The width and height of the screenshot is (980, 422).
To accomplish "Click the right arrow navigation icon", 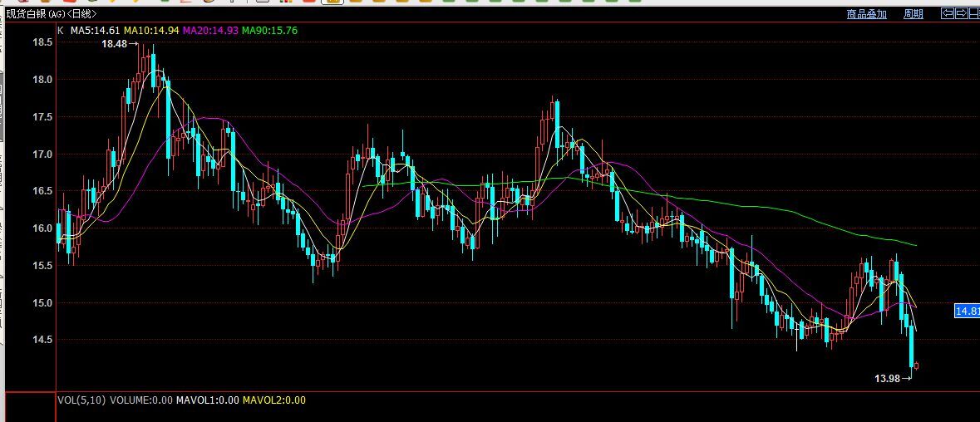I will (961, 13).
